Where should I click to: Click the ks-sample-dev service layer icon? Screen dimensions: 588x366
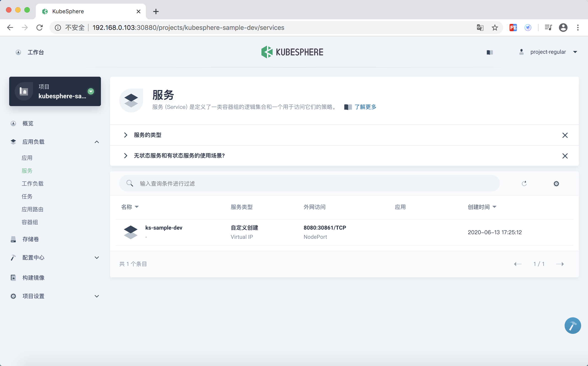(x=130, y=232)
